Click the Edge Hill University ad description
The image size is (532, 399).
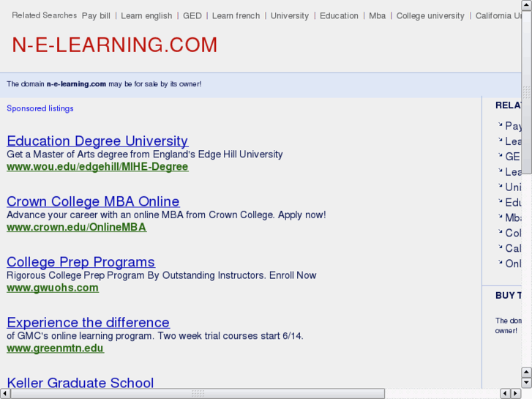coord(145,154)
